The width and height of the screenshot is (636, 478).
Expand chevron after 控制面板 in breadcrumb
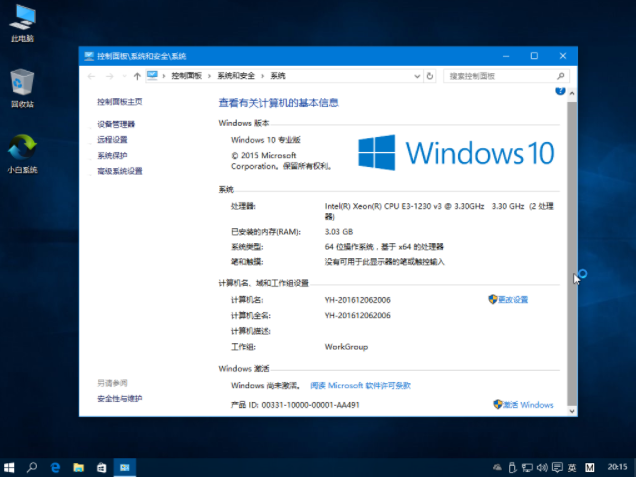coord(209,76)
